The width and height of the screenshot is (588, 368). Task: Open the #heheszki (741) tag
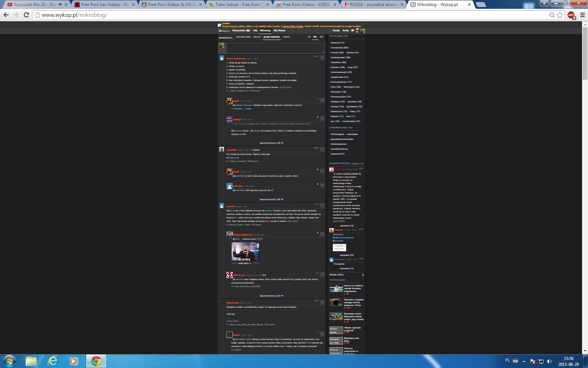(337, 43)
